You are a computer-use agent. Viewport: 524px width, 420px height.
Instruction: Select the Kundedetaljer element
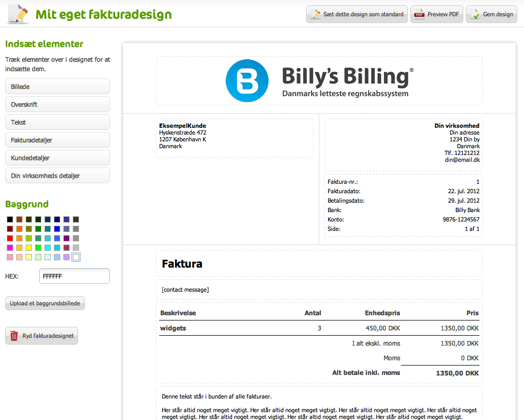[58, 158]
